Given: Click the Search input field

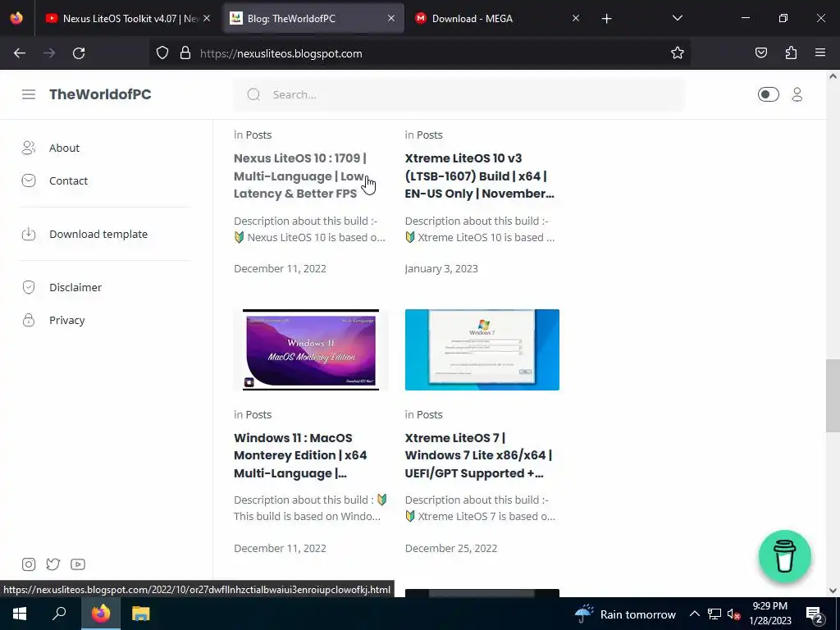Looking at the screenshot, I should [459, 95].
